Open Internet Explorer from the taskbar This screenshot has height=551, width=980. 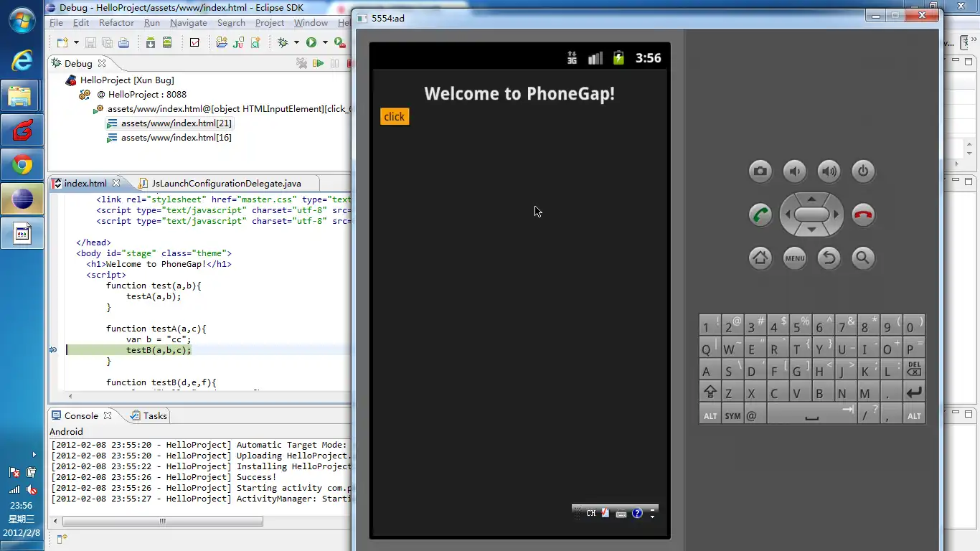[22, 60]
